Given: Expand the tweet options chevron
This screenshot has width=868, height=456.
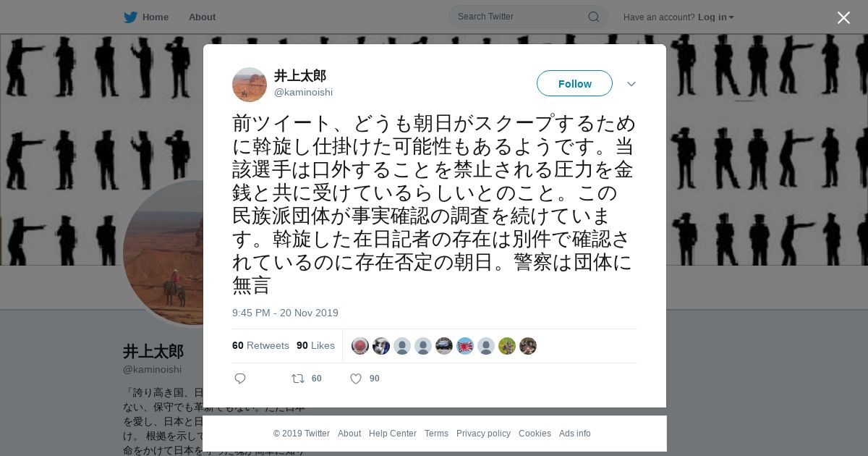Looking at the screenshot, I should coord(631,84).
